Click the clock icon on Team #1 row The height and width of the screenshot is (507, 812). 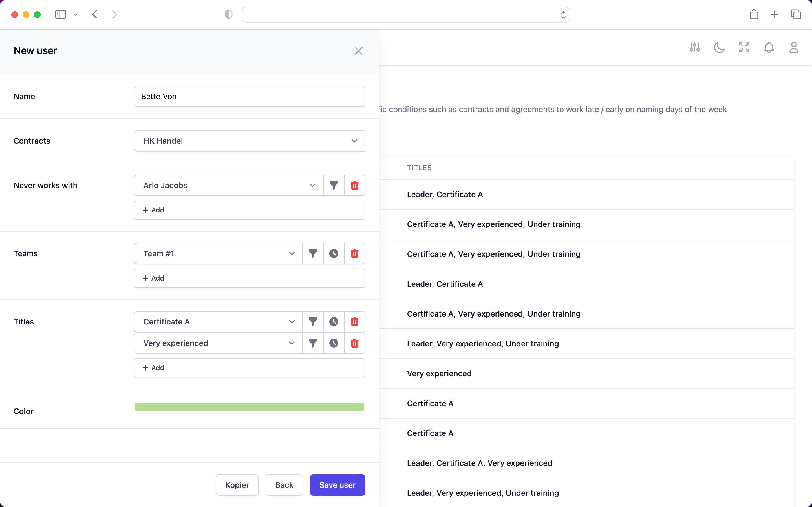click(x=334, y=253)
